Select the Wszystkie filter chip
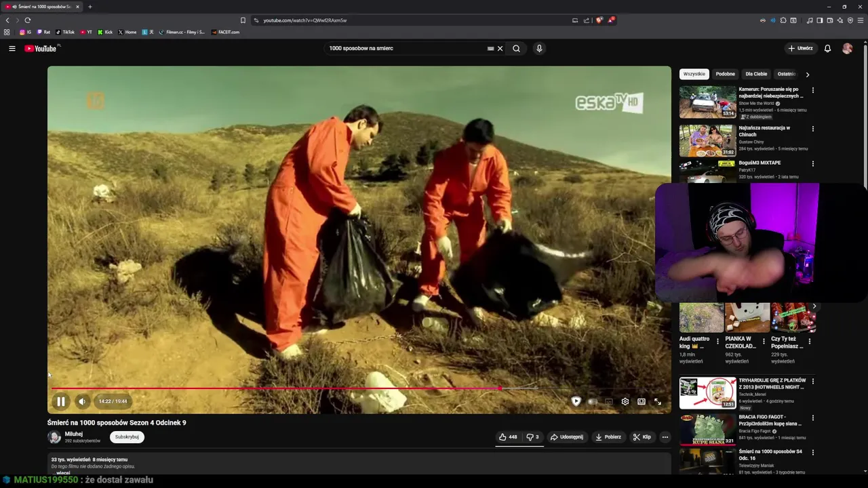Viewport: 868px width, 488px height. click(x=694, y=74)
